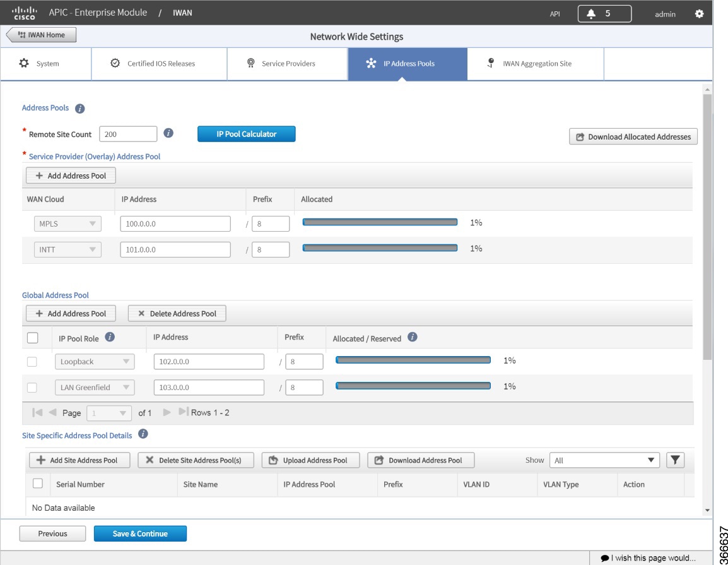Go back to IWAN Home

42,35
